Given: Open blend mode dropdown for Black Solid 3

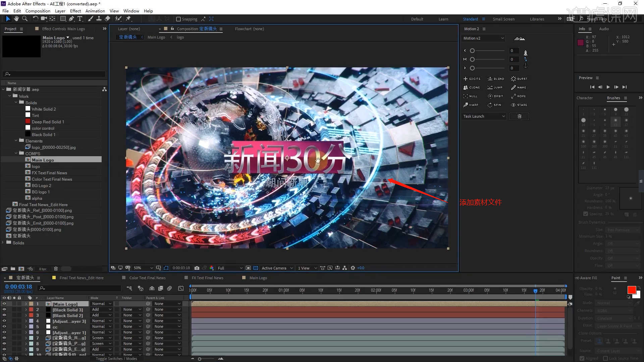Looking at the screenshot, I should click(x=101, y=310).
